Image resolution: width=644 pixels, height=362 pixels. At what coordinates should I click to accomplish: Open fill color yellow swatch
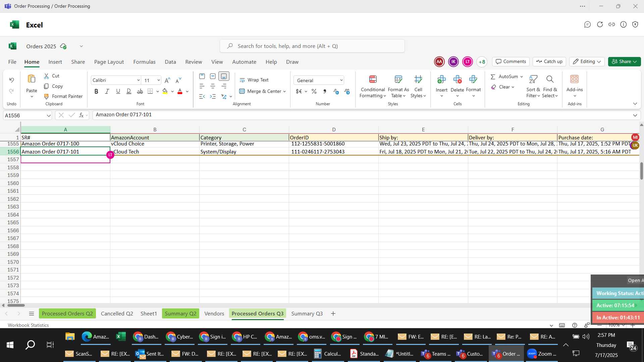pos(165,91)
